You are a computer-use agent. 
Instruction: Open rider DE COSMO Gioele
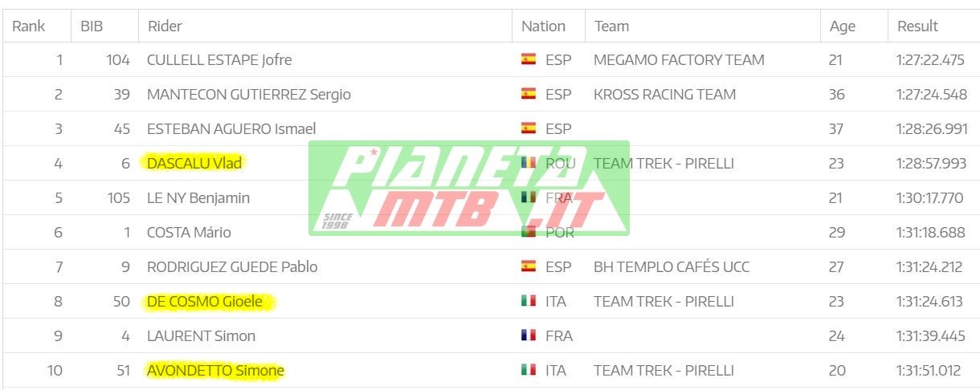click(210, 302)
